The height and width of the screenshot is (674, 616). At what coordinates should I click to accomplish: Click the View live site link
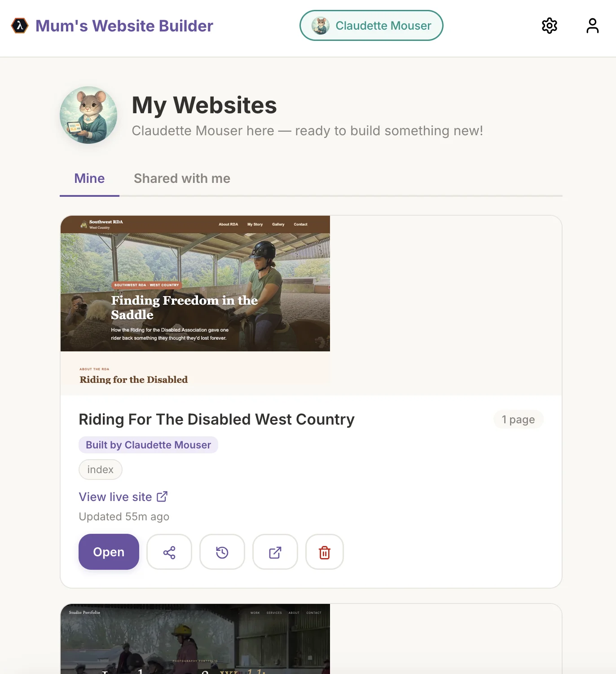point(115,497)
